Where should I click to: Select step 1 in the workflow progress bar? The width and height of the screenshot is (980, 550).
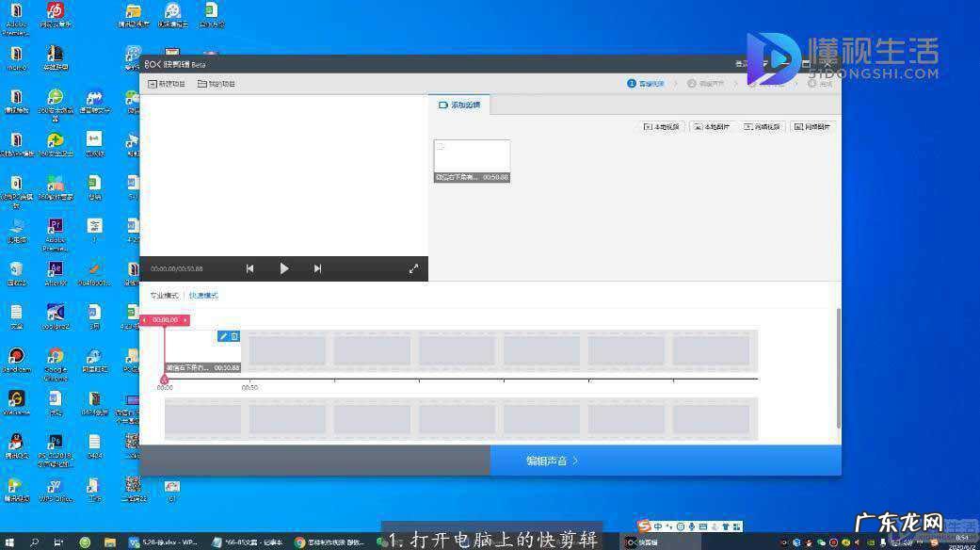[x=646, y=83]
